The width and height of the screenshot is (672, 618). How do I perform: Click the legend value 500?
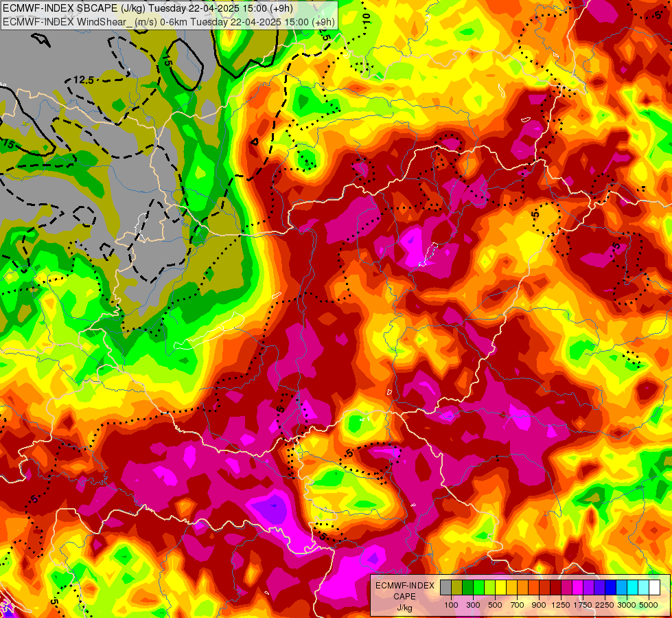click(x=495, y=605)
